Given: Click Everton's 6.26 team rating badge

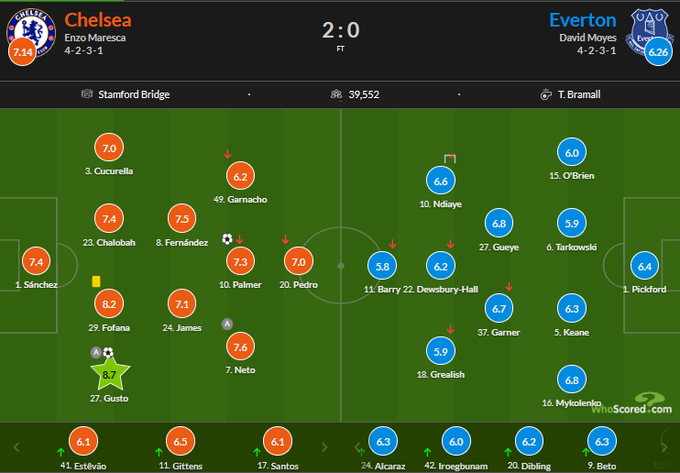Looking at the screenshot, I should [657, 52].
